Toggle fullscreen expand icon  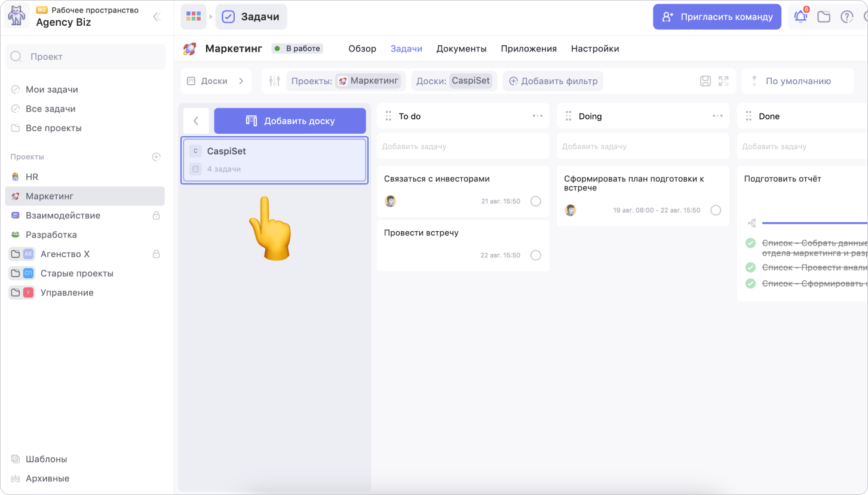click(x=723, y=81)
